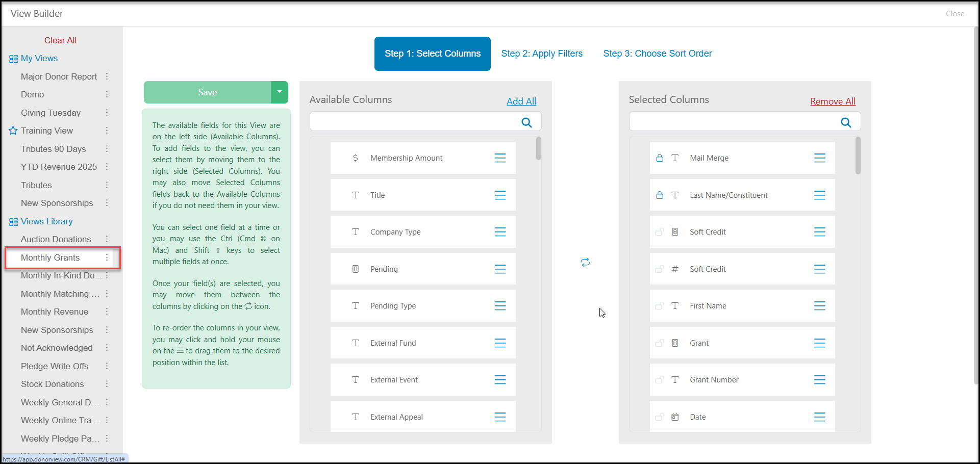Click the Selected Columns list scrollbar
The width and height of the screenshot is (980, 464).
point(858,156)
